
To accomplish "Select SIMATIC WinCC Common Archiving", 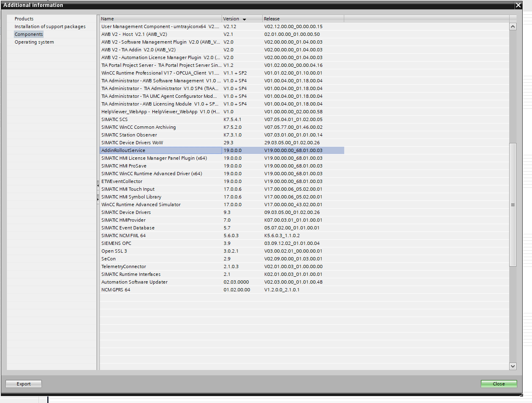I will coord(222,127).
